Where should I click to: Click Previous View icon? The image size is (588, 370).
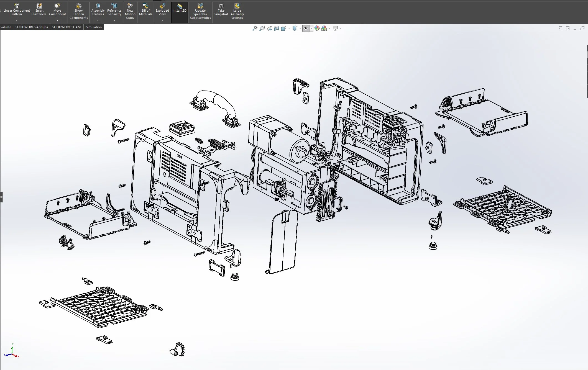[x=269, y=28]
